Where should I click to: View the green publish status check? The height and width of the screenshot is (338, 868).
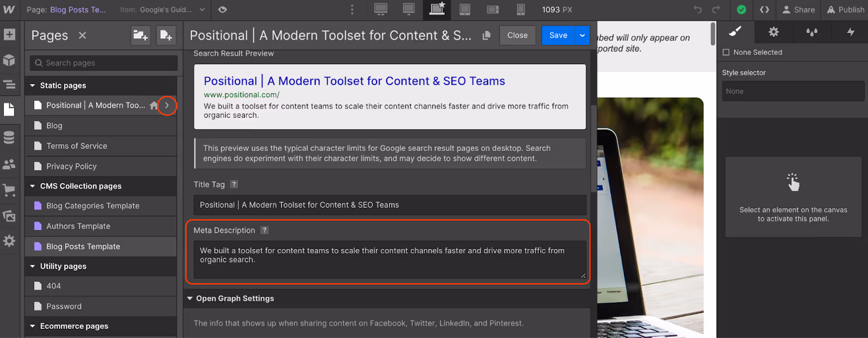[742, 10]
